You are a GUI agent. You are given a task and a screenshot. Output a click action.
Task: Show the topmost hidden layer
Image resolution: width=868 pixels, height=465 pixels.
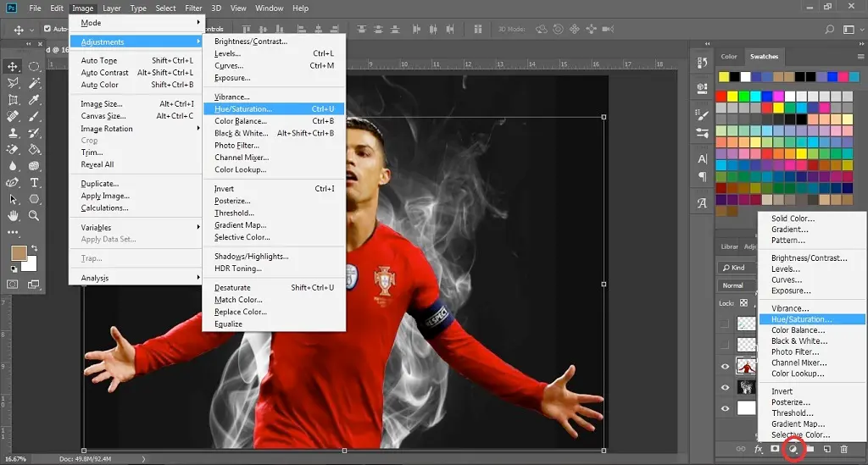(725, 324)
